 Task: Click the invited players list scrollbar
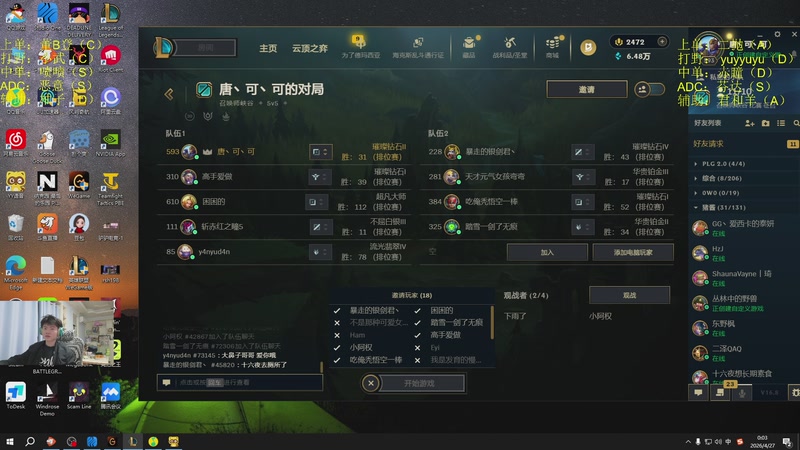coord(492,322)
